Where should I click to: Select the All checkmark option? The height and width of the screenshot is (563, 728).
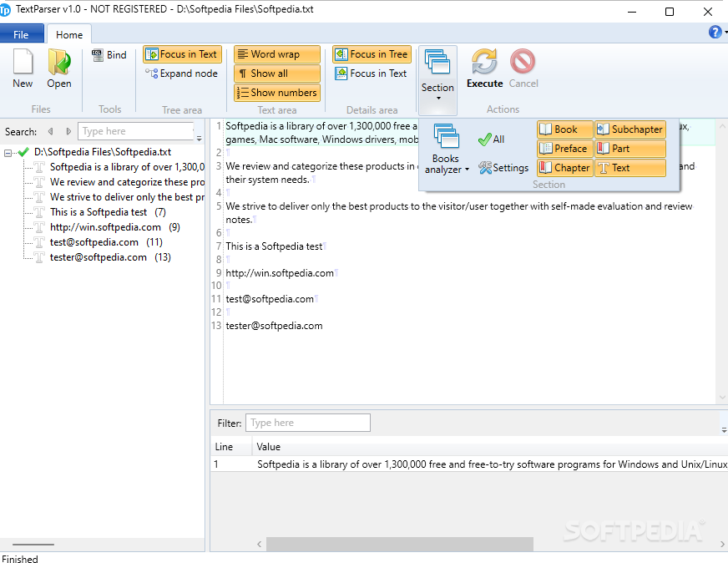click(491, 139)
